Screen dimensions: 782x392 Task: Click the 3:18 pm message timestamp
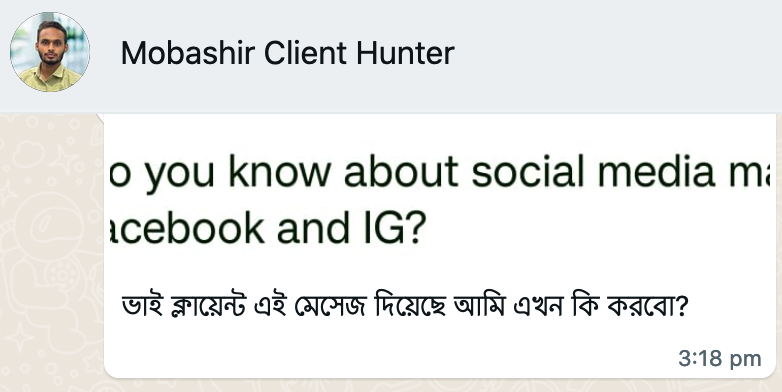tap(720, 359)
